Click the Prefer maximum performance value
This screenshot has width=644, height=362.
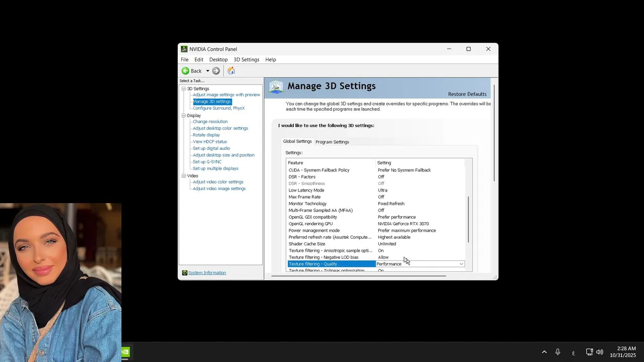[x=407, y=231]
